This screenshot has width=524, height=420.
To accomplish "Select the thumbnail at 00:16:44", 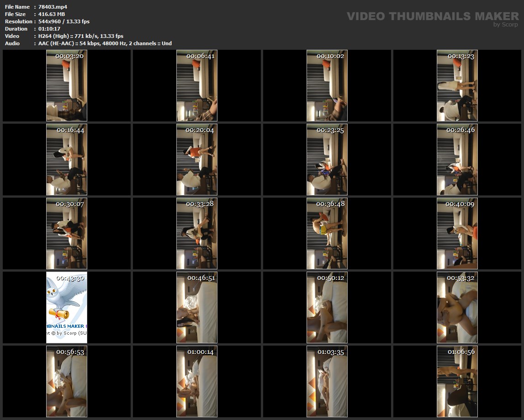I will [x=67, y=159].
